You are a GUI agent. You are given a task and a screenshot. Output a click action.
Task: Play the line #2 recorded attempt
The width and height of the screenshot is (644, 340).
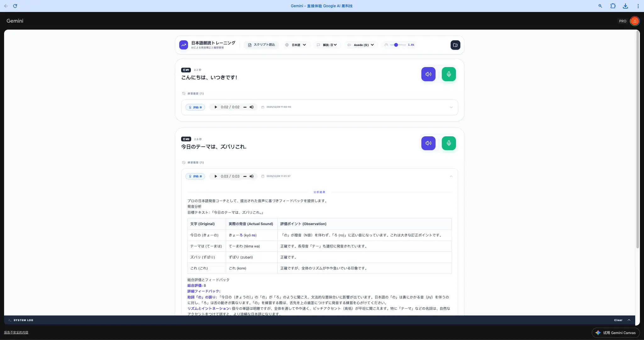pyautogui.click(x=216, y=176)
